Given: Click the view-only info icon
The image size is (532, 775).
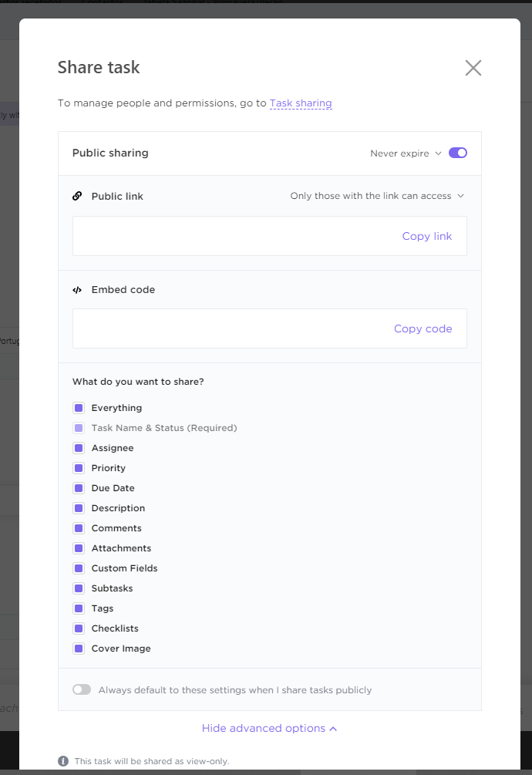Looking at the screenshot, I should click(x=63, y=761).
